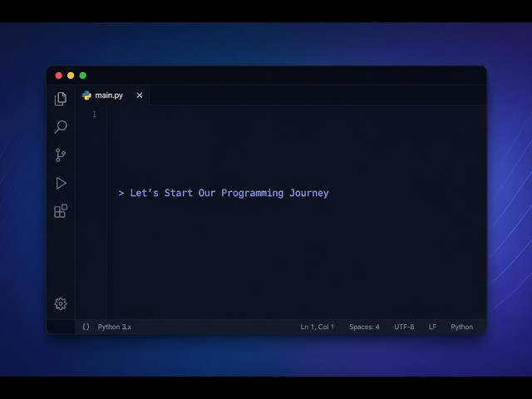Click the Python logo on main.py tab
Image resolution: width=532 pixels, height=399 pixels.
[x=86, y=96]
